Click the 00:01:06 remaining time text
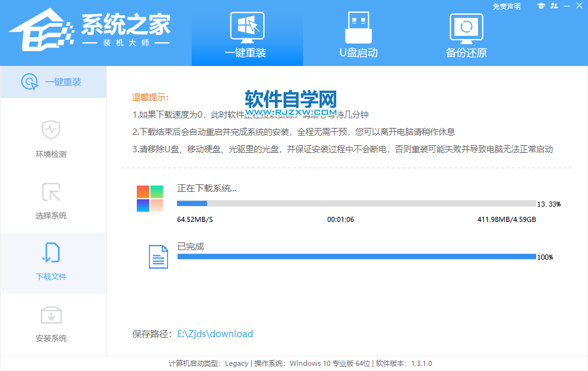Viewport: 588px width, 371px height. tap(341, 219)
